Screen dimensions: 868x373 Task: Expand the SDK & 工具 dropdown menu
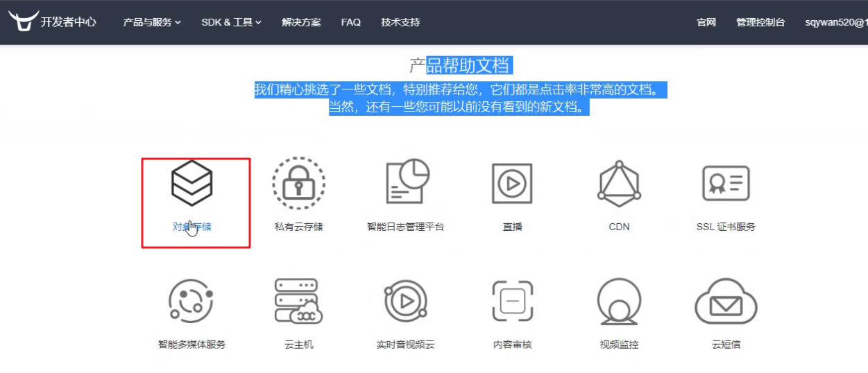pos(231,22)
